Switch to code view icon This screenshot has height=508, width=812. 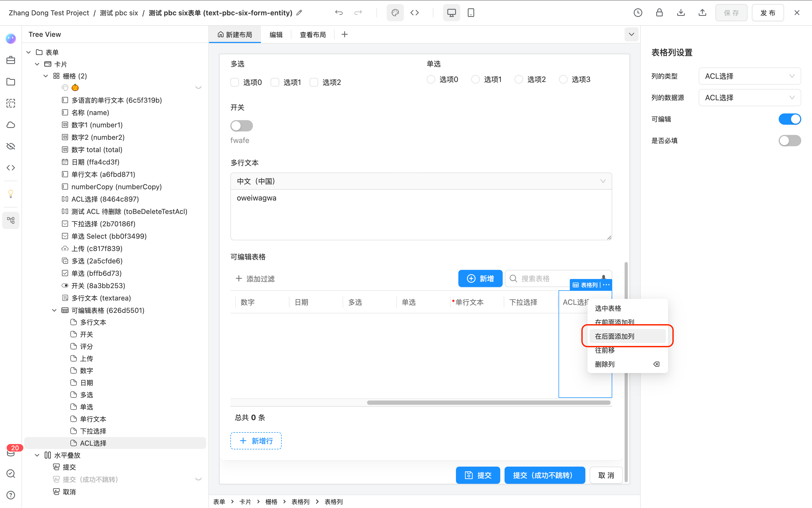414,13
